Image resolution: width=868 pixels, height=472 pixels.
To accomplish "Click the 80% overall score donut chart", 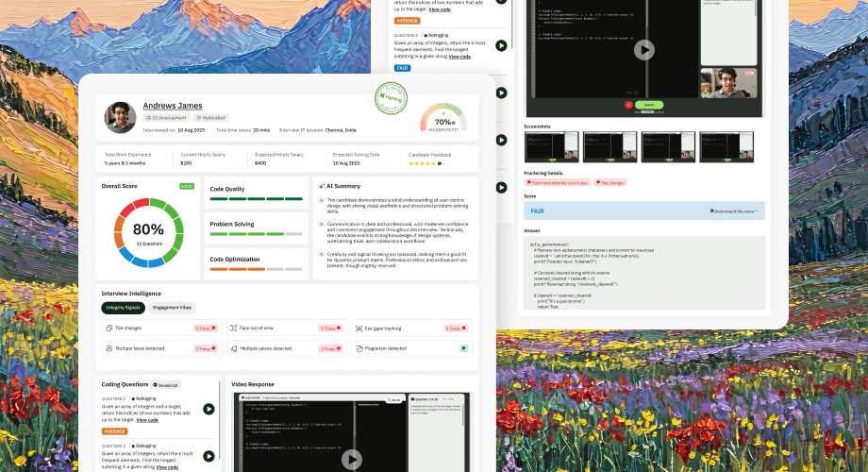I will click(148, 232).
